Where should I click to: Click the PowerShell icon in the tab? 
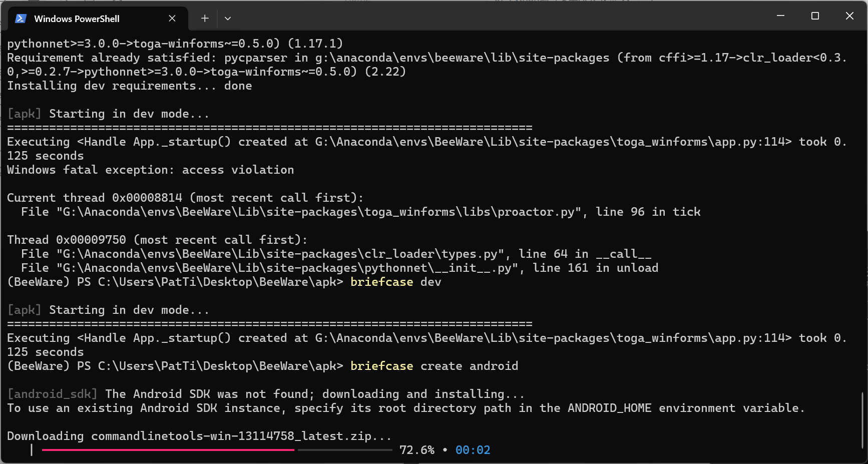coord(21,19)
